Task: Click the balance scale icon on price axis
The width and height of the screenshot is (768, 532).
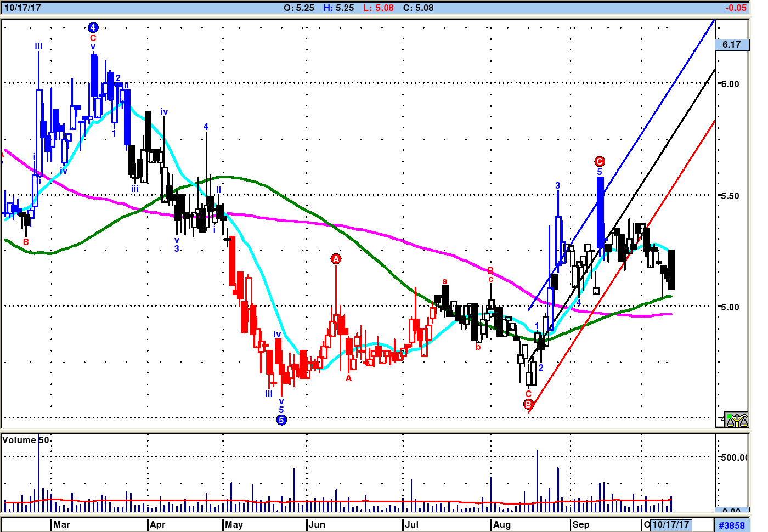Action: tap(736, 420)
